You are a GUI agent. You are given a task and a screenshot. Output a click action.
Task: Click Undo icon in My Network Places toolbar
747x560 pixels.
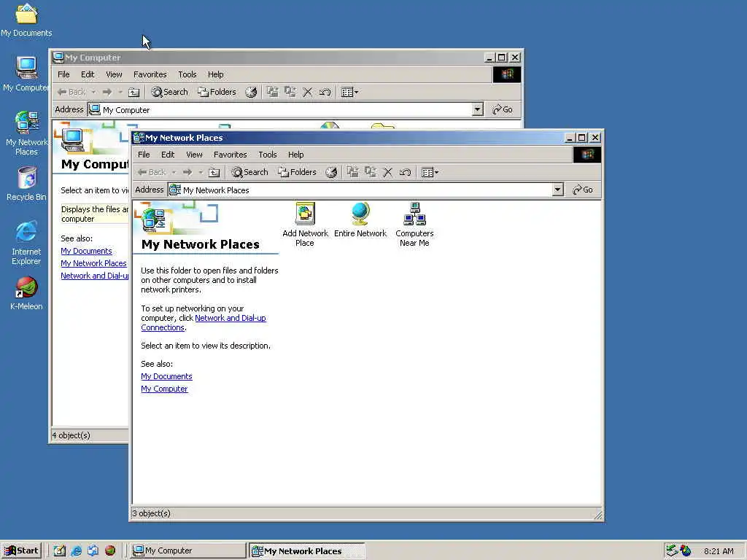tap(406, 172)
